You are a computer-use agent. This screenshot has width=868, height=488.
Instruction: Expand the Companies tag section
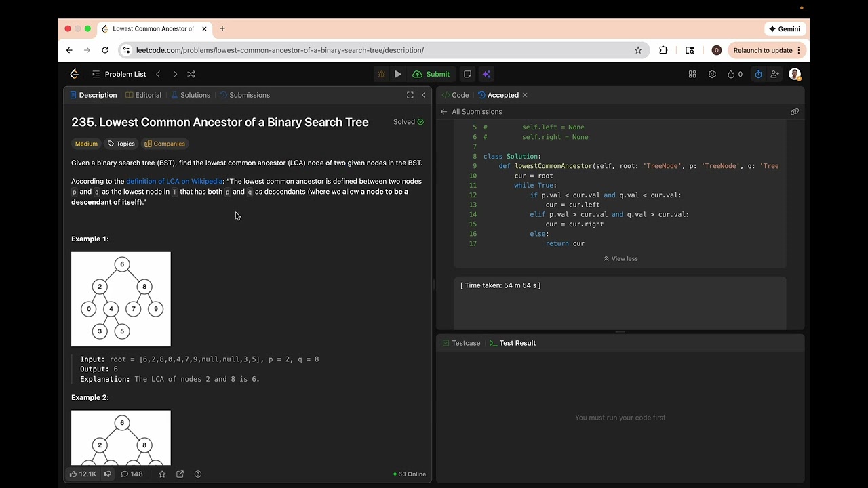click(x=165, y=144)
